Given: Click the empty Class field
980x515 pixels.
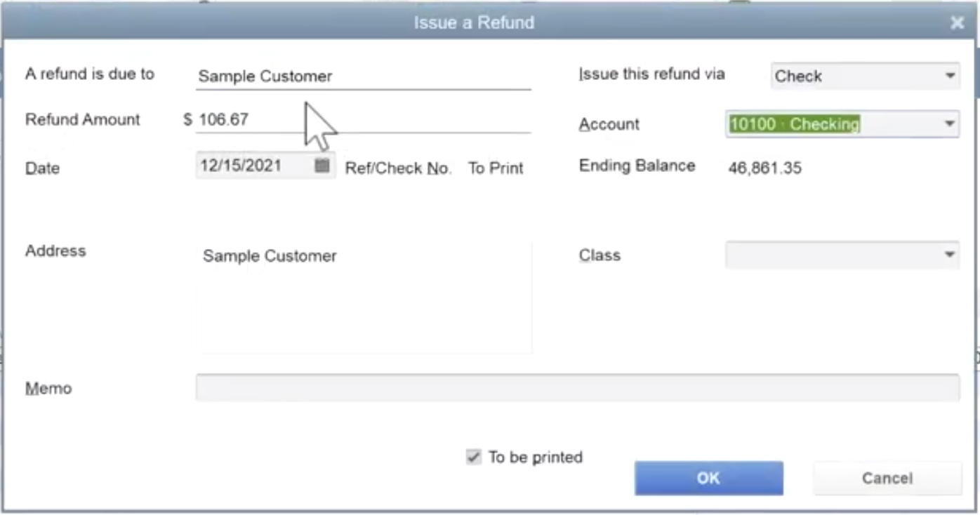Looking at the screenshot, I should click(x=833, y=255).
